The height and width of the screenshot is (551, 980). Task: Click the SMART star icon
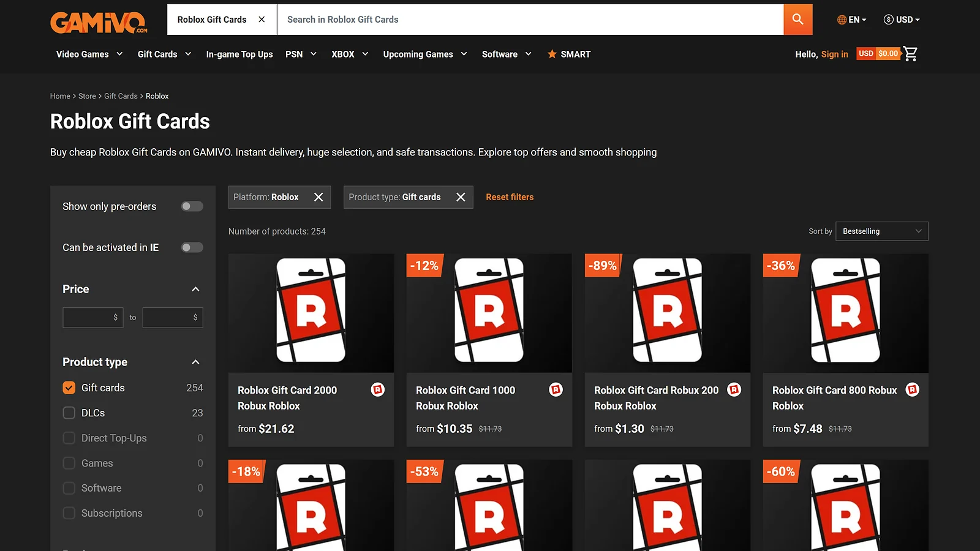(x=552, y=54)
